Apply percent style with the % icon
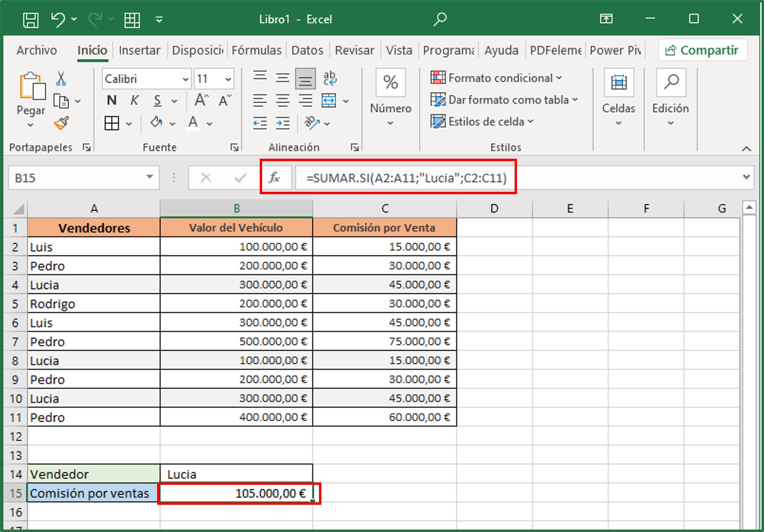Viewport: 764px width, 532px height. (x=390, y=82)
